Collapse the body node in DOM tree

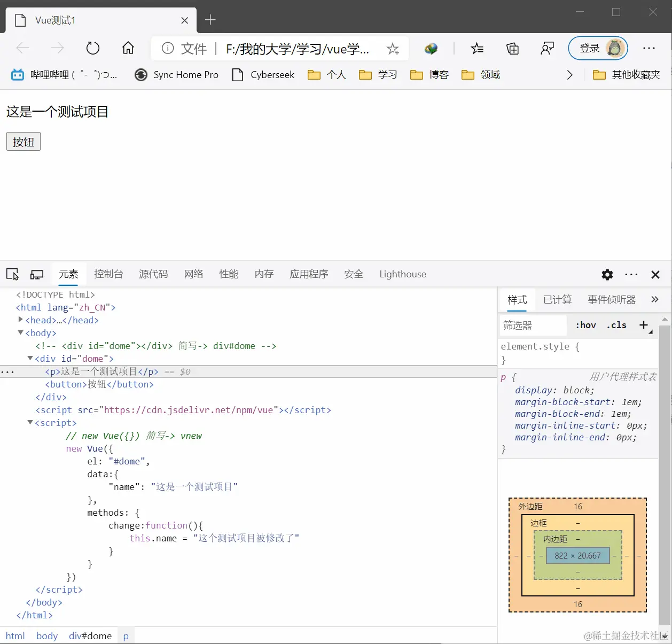(20, 332)
